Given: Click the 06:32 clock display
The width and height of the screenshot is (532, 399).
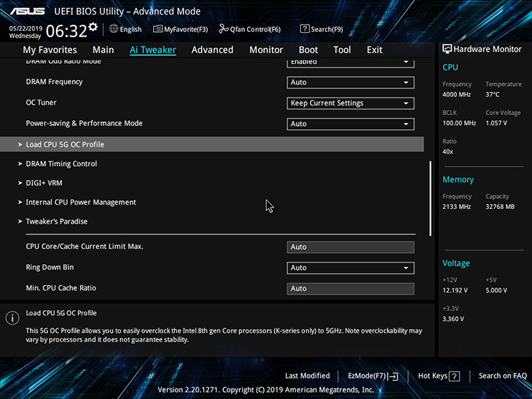Looking at the screenshot, I should tap(66, 31).
